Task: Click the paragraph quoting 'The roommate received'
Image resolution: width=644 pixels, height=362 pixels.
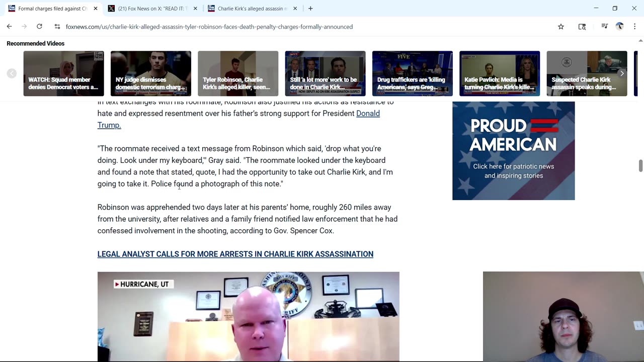Action: (x=245, y=166)
